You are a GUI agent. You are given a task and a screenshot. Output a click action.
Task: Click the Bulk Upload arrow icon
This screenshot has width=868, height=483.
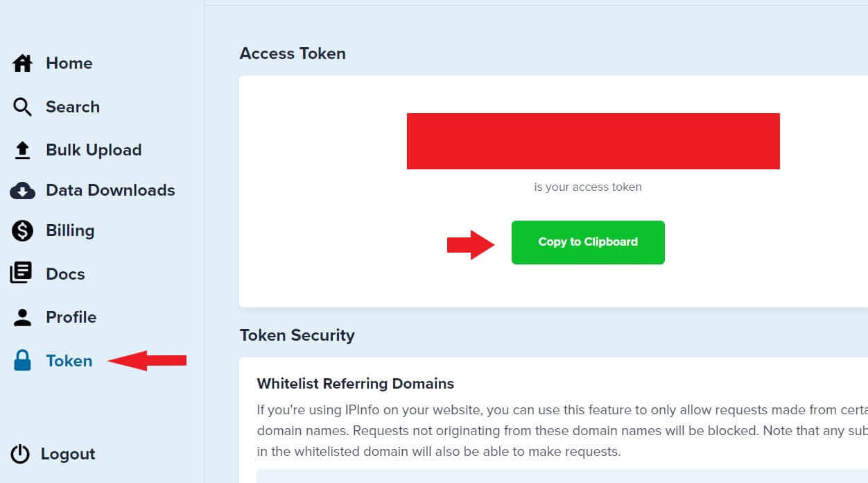23,150
